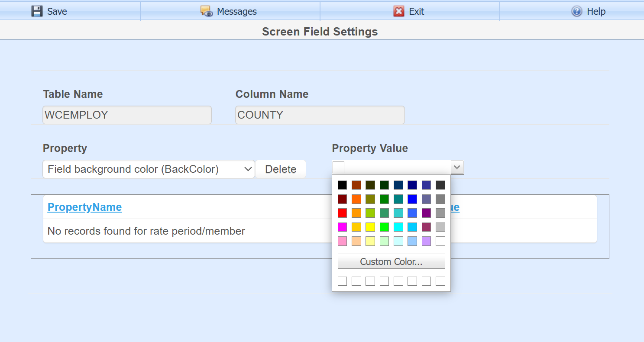Select the yellow color swatch
This screenshot has height=342, width=644.
click(x=370, y=227)
